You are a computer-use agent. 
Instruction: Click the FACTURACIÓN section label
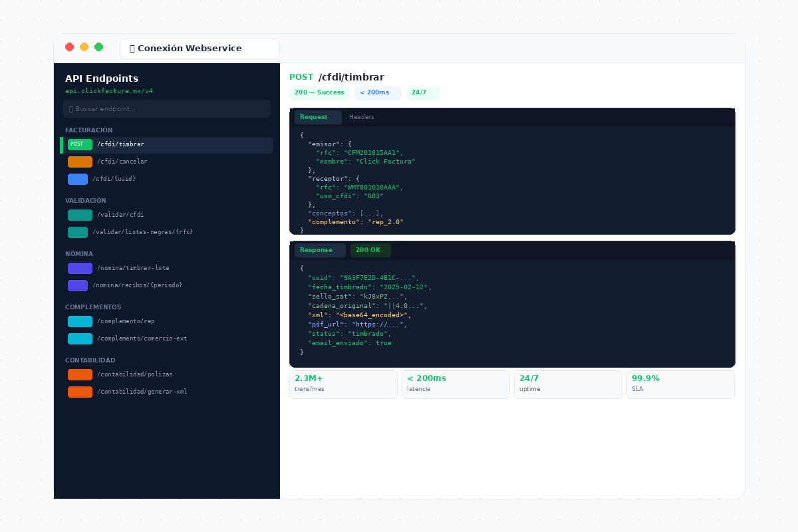89,130
